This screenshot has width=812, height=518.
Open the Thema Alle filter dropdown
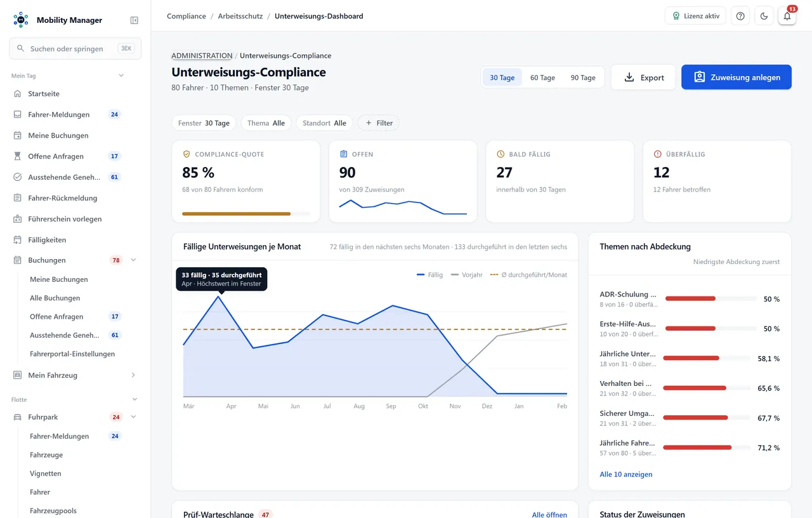(266, 123)
